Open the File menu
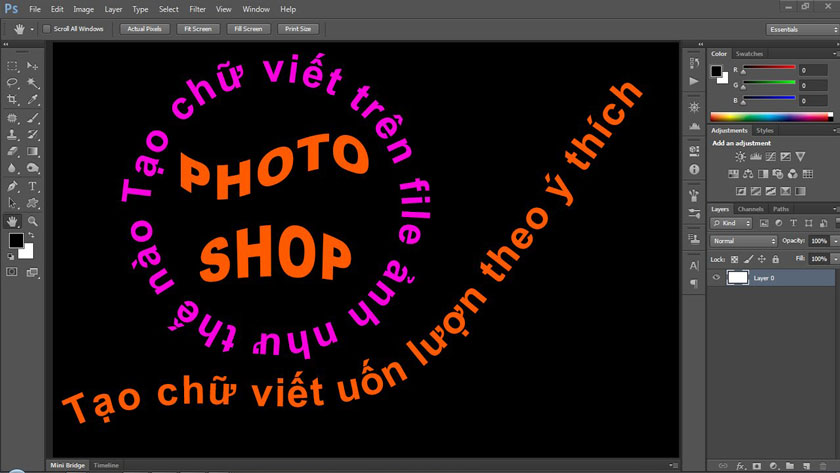840x473 pixels. (35, 9)
